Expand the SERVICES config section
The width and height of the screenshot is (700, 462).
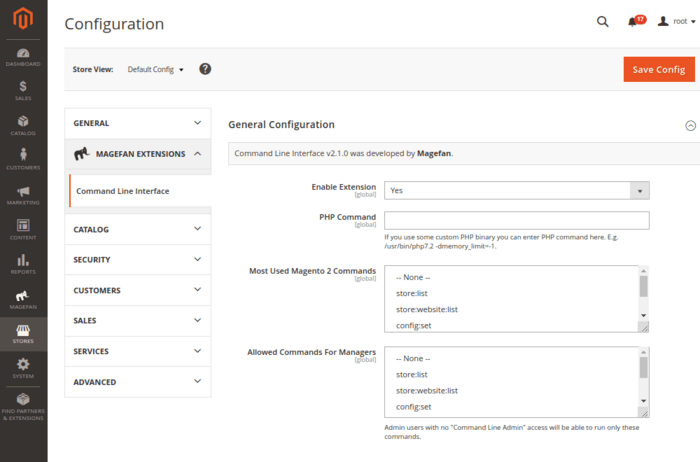coord(138,351)
